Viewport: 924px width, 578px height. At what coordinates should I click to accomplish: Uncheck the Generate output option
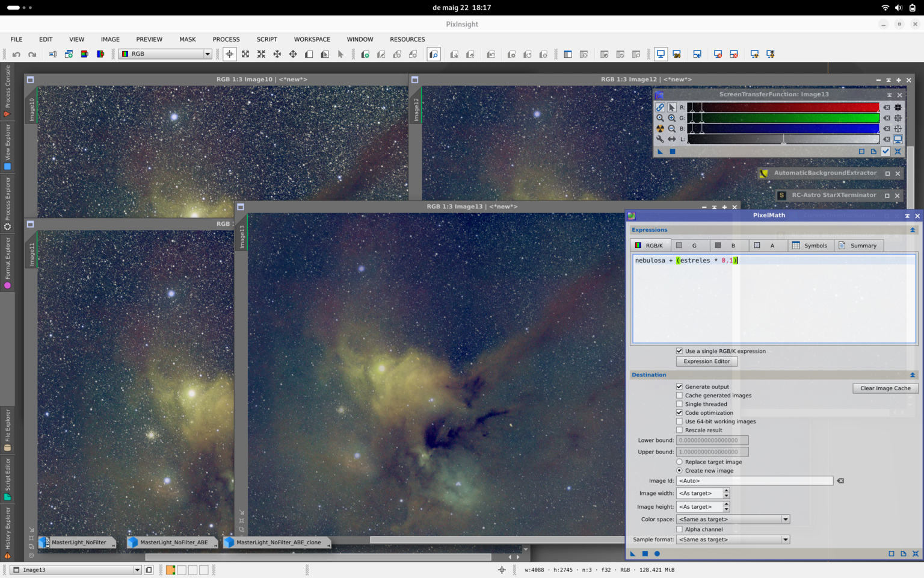[x=679, y=387]
